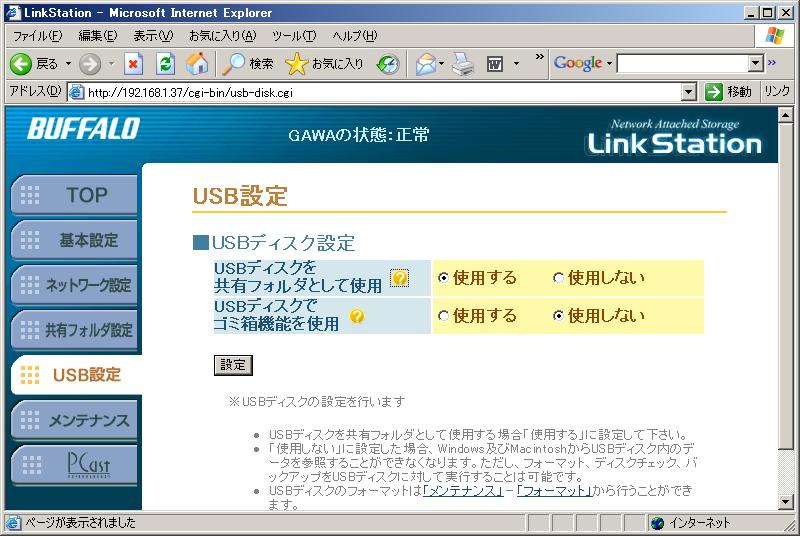Open the Favorites (お気に入り) star button
Screen dimensions: 800x536
click(325, 64)
